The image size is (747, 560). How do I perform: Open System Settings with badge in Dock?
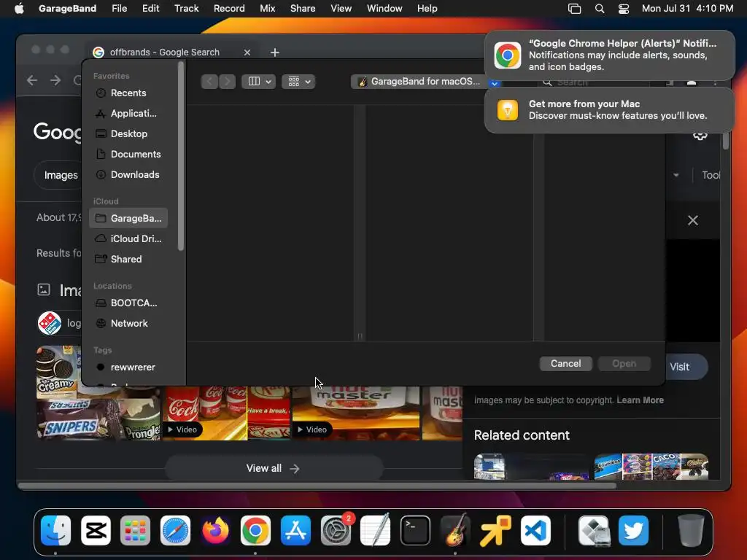336,530
